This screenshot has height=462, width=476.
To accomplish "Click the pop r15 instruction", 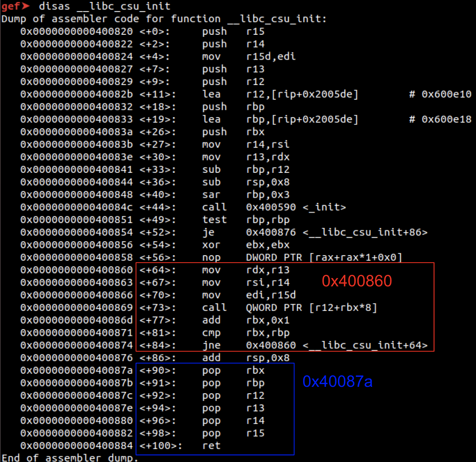I will point(233,433).
